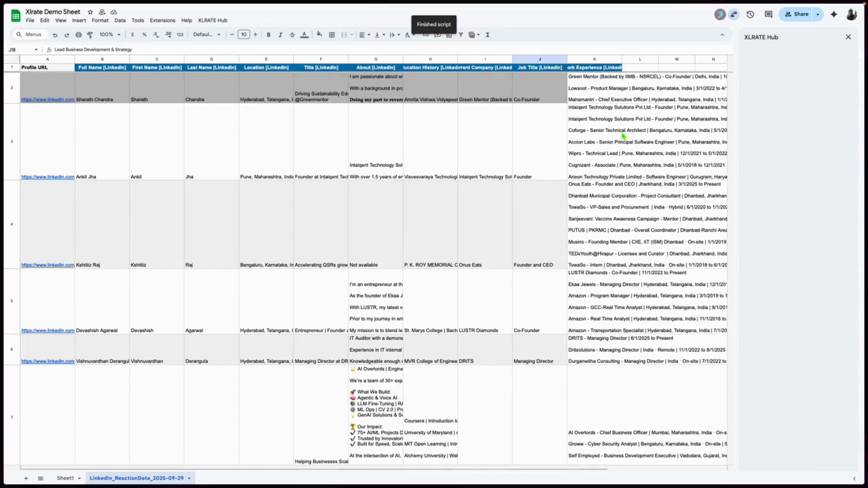Add a new sheet with the plus button
The image size is (868, 488).
click(26, 478)
